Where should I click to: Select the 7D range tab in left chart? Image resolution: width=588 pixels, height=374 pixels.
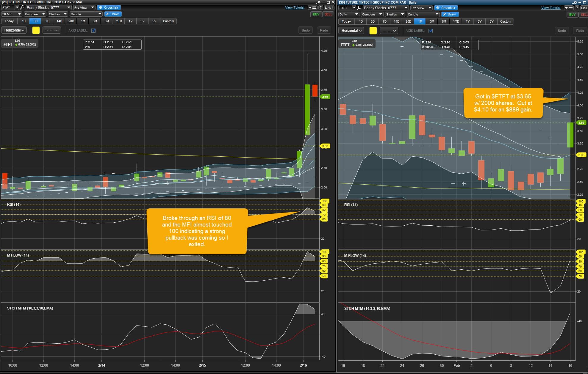tap(47, 21)
